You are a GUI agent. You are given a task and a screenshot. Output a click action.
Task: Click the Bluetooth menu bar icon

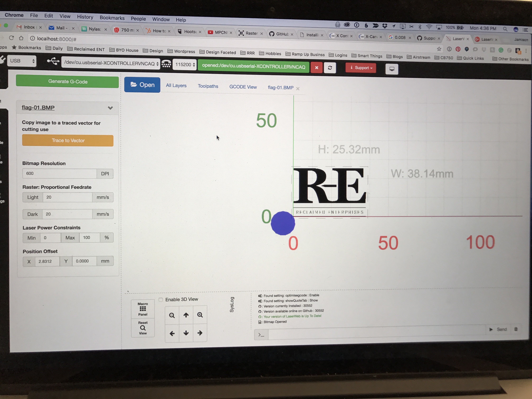[420, 27]
